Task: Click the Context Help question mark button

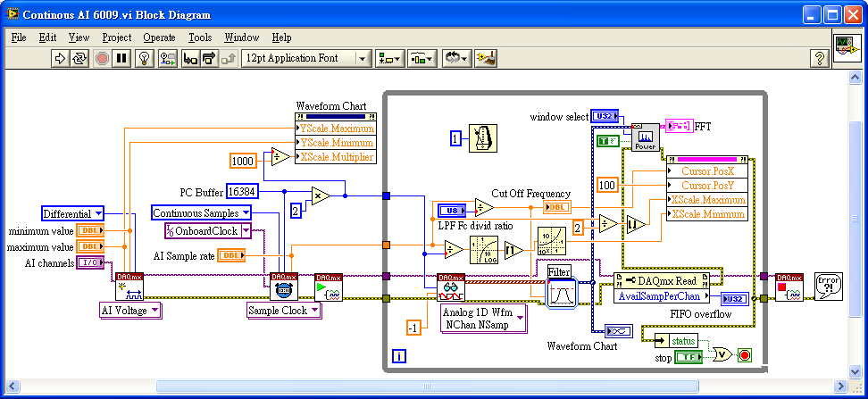Action: 818,58
